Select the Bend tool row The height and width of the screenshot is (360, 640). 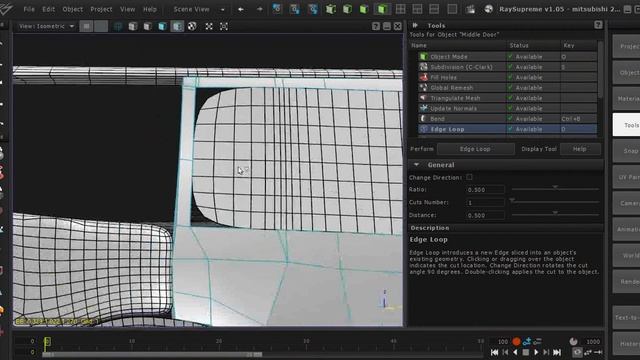[x=507, y=119]
